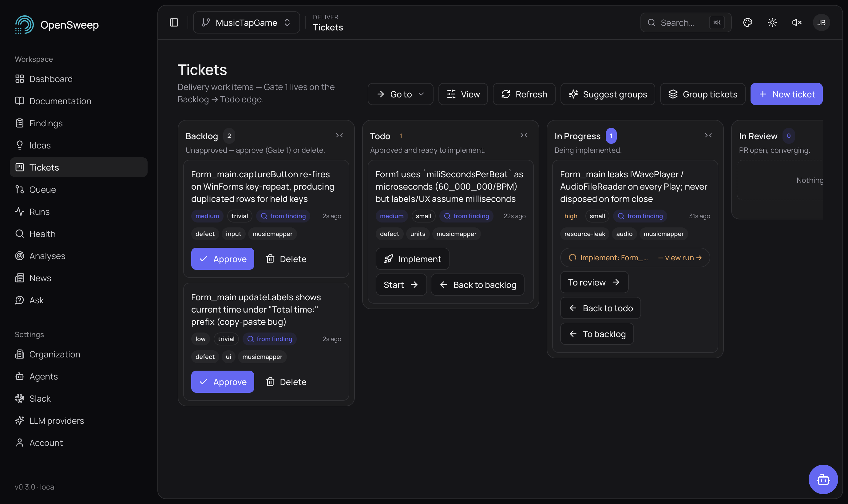Delete the updateLabels copy-paste bug ticket
Image resolution: width=848 pixels, height=504 pixels.
click(286, 382)
